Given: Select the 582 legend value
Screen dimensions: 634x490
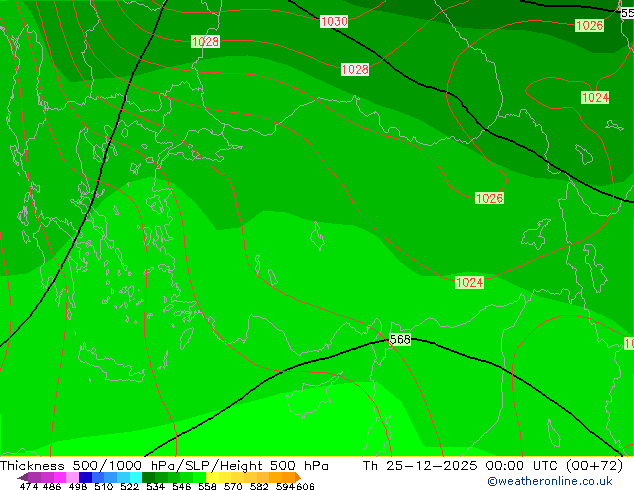Looking at the screenshot, I should [259, 486].
